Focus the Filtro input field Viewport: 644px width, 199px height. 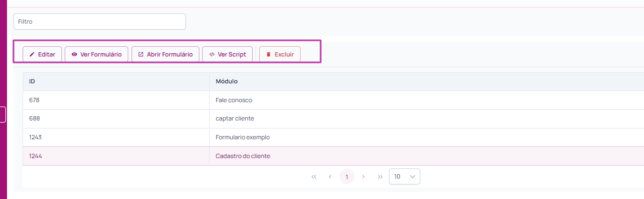click(x=100, y=22)
